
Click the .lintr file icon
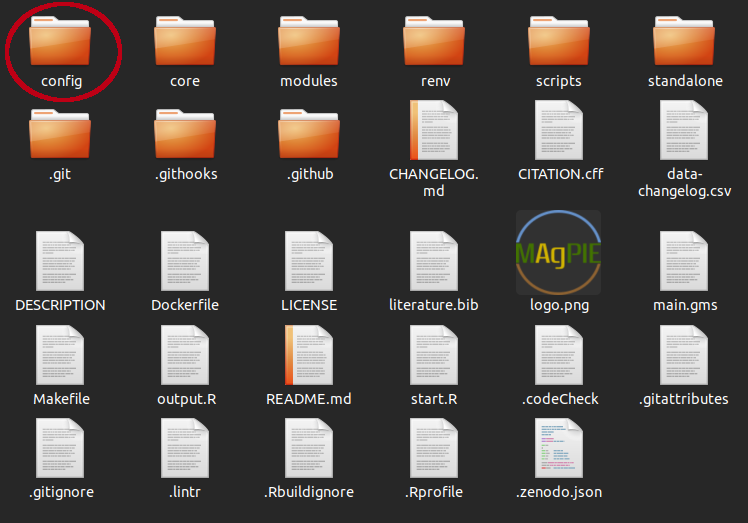(x=185, y=448)
